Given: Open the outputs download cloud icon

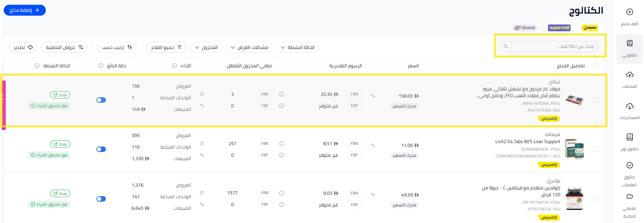Looking at the screenshot, I should 629,106.
